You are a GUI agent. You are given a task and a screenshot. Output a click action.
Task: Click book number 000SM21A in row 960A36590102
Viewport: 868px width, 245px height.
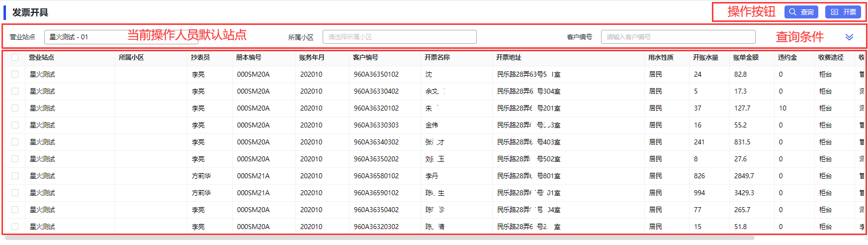pos(253,193)
